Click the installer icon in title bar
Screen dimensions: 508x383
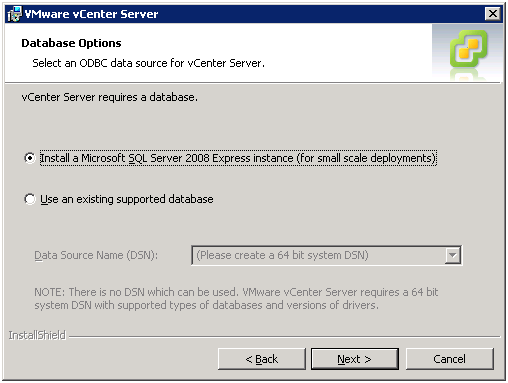14,14
